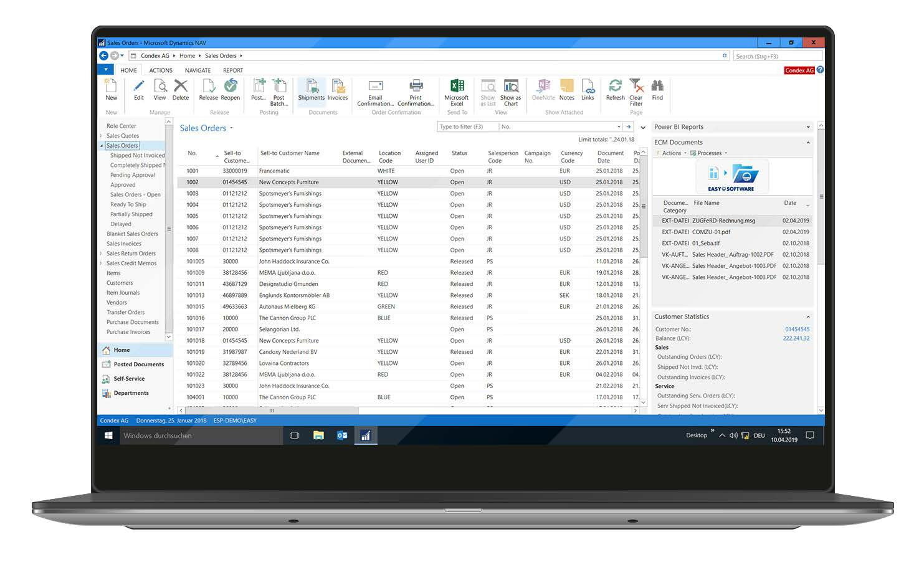This screenshot has height=570, width=924.
Task: Open Posted Documents in navigation pane
Action: tap(138, 364)
